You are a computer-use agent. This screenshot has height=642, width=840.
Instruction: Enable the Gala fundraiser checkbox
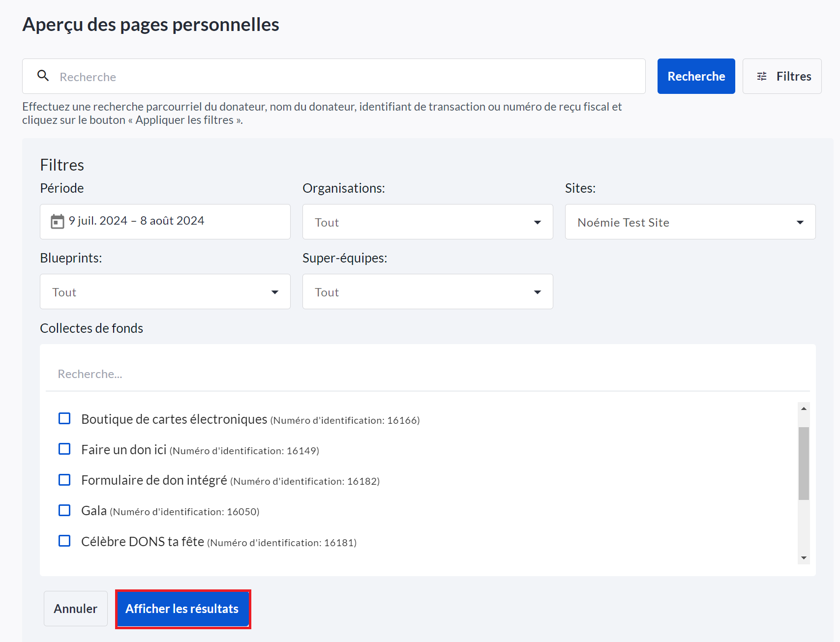pyautogui.click(x=64, y=510)
